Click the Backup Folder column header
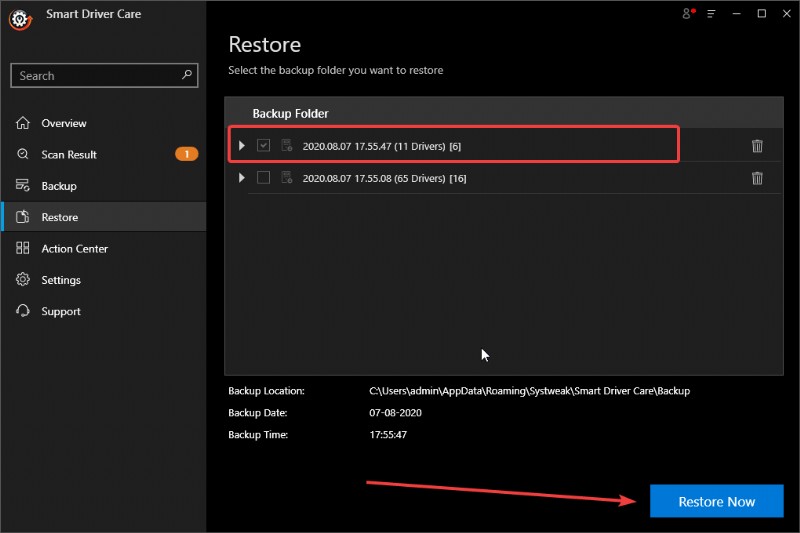 click(x=290, y=113)
